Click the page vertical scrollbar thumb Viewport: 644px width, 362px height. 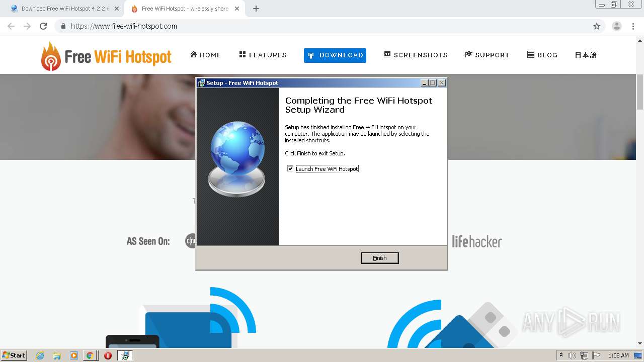(x=640, y=92)
